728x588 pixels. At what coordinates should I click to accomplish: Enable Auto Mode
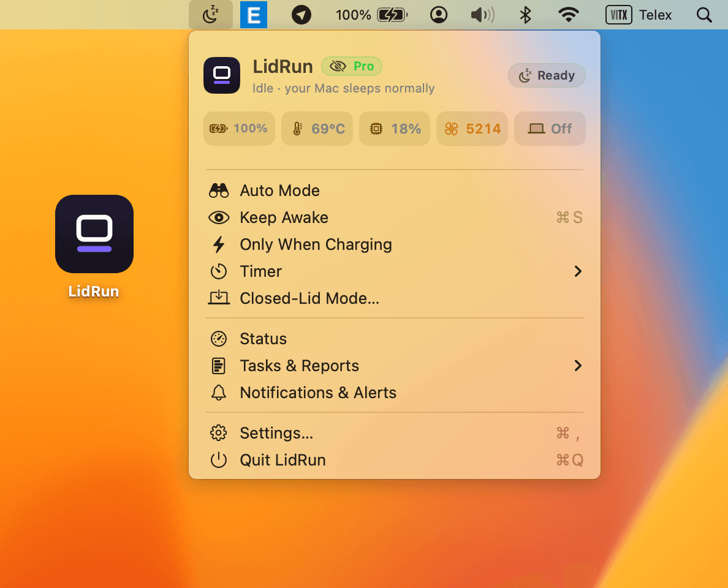395,190
